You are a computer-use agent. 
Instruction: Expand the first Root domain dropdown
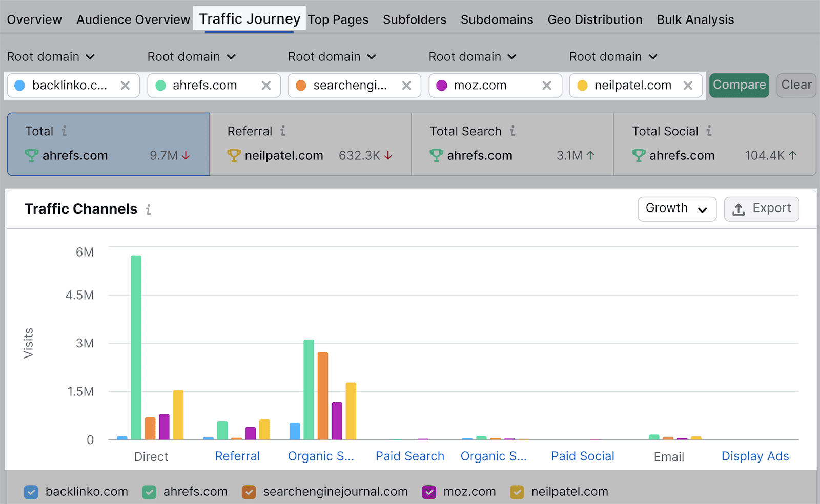tap(51, 56)
